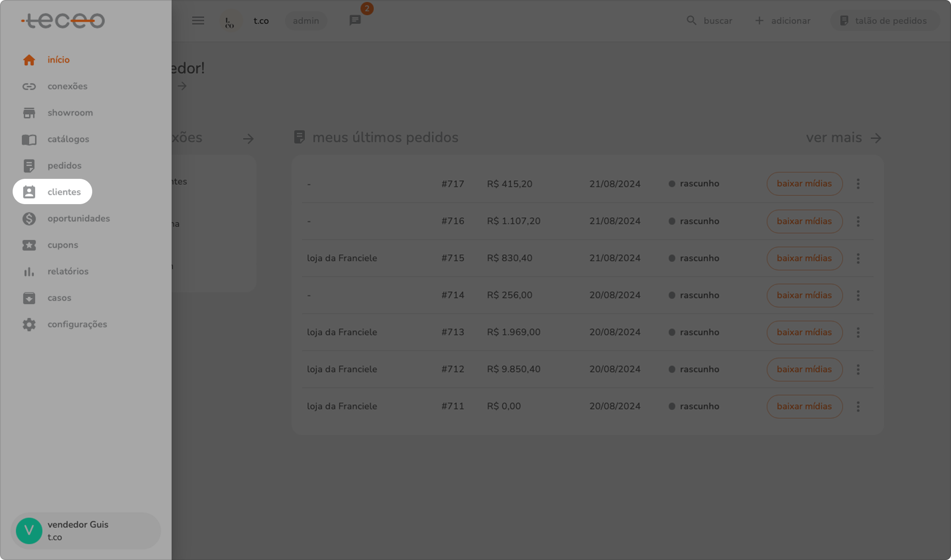
Task: Open the talão de pedidos button
Action: (884, 21)
